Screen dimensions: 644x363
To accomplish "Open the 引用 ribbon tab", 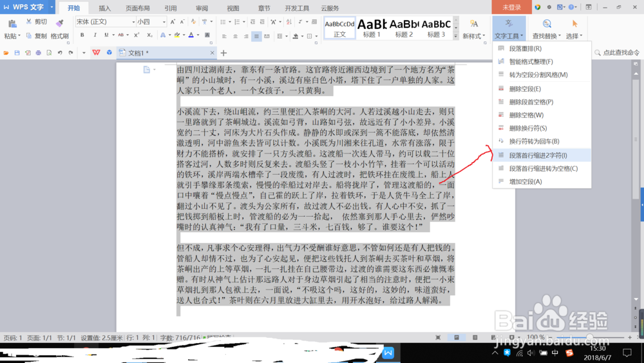I will click(x=171, y=8).
